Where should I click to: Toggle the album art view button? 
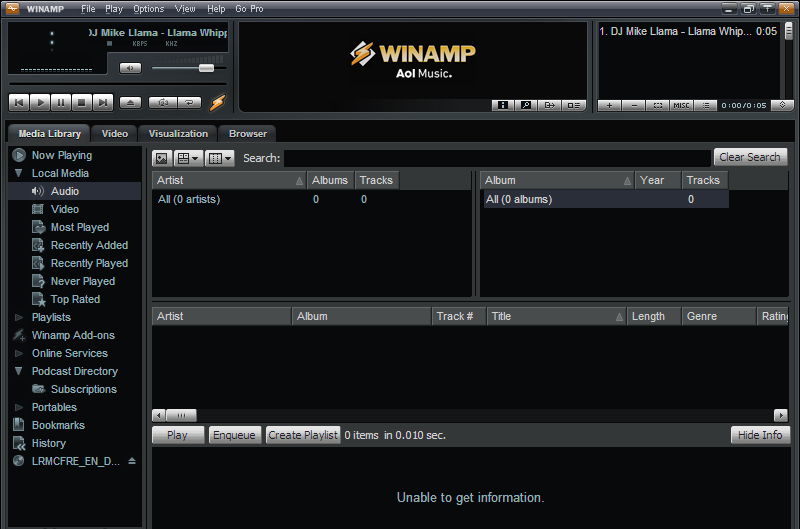click(162, 158)
